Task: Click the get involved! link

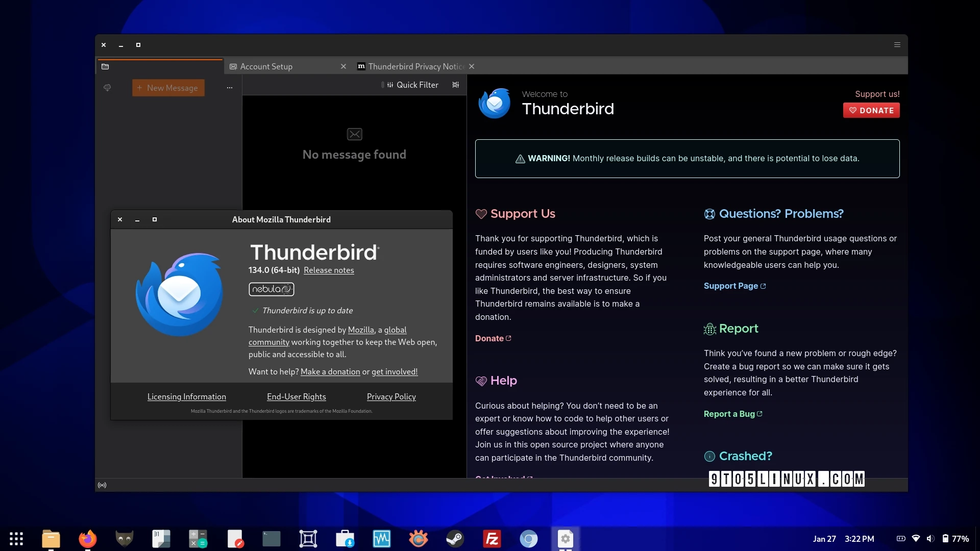Action: (x=395, y=371)
